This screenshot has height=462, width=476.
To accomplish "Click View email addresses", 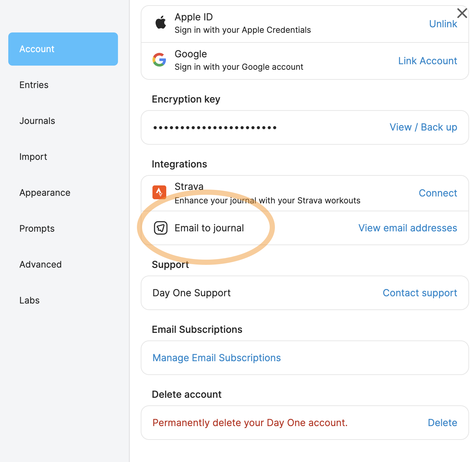I will (407, 228).
